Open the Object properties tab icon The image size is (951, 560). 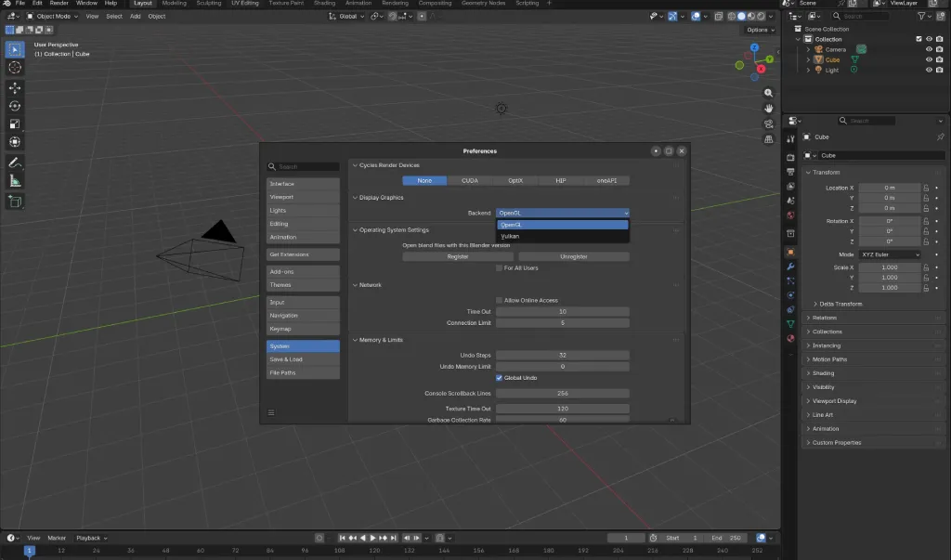pos(790,252)
